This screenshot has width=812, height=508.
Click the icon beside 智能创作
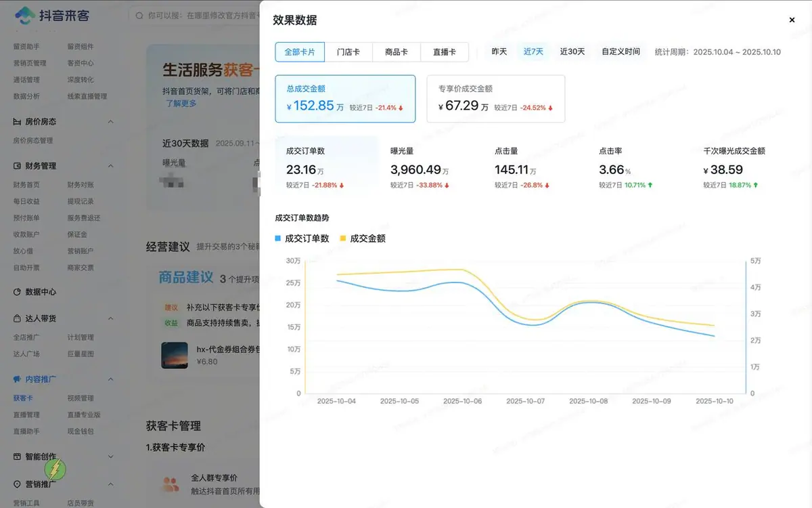pyautogui.click(x=18, y=457)
